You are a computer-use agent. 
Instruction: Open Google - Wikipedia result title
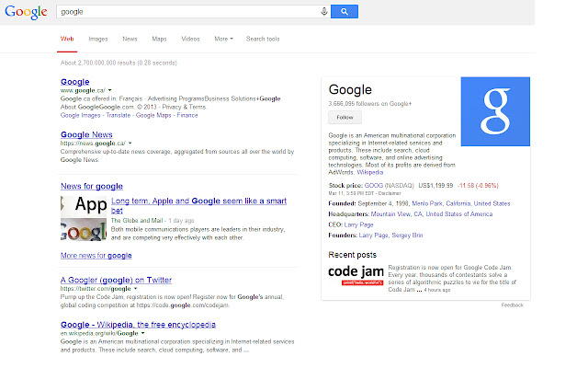click(138, 325)
